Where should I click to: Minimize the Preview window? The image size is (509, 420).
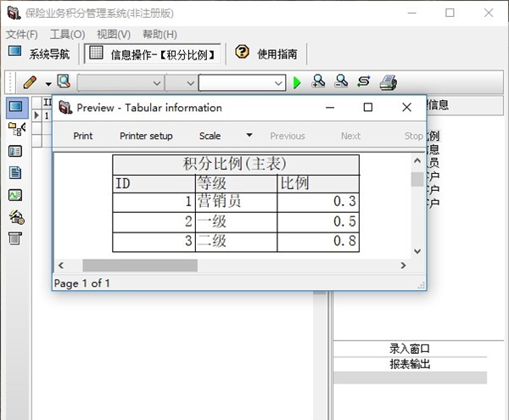330,108
